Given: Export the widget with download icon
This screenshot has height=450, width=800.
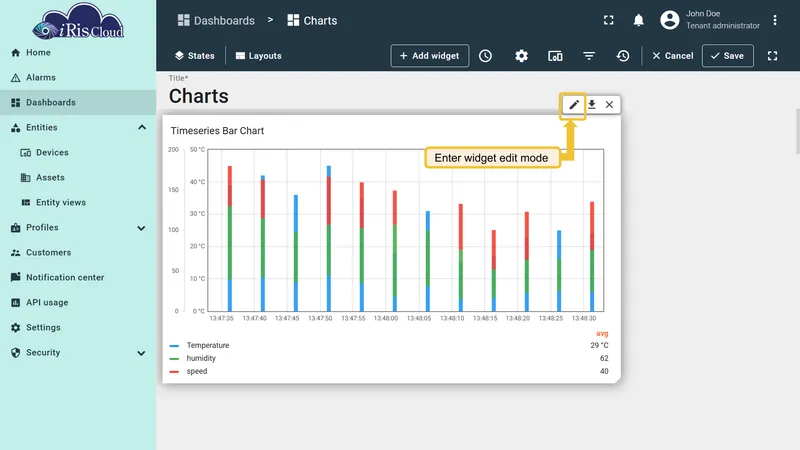Looking at the screenshot, I should tap(592, 105).
